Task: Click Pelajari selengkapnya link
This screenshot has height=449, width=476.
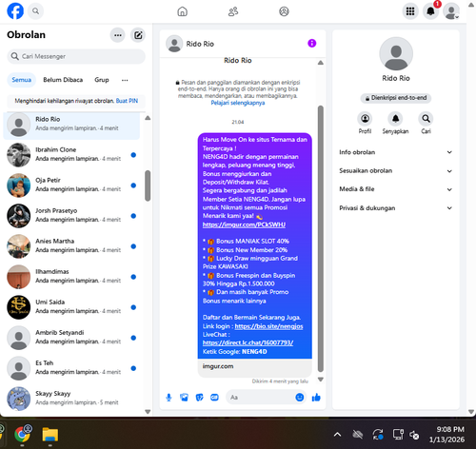Action: 238,103
